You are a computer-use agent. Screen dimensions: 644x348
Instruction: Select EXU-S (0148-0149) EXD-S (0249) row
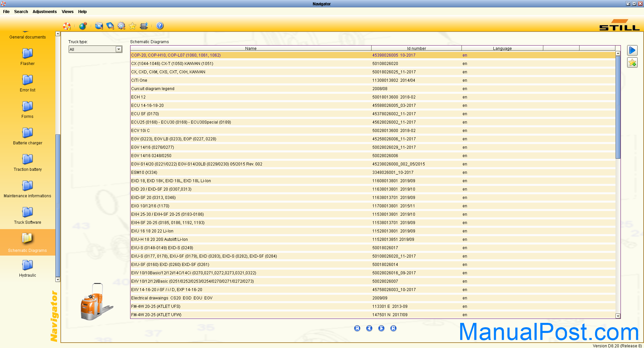(373, 248)
